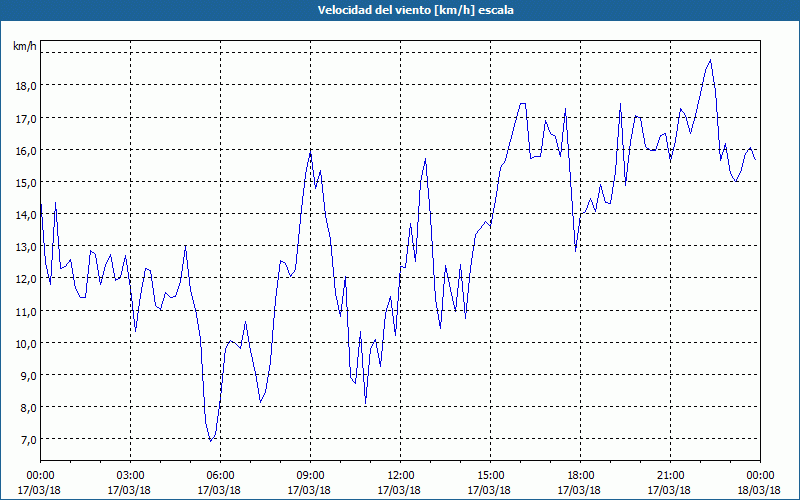Click the wind speed minimum near 05:40

pyautogui.click(x=210, y=441)
